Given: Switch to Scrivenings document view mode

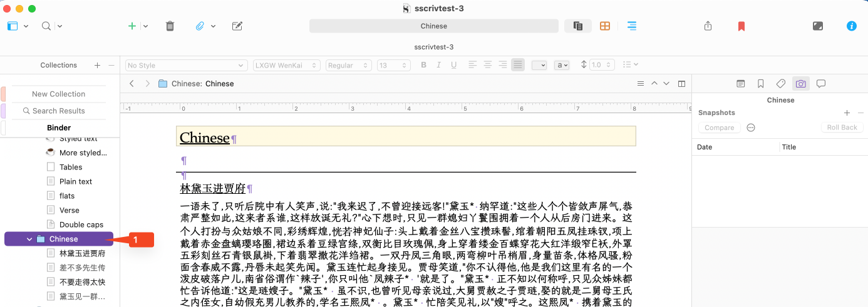Looking at the screenshot, I should (x=578, y=26).
